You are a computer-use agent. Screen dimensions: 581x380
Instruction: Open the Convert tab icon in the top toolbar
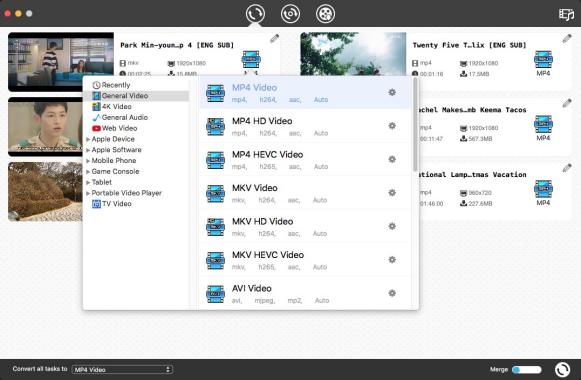click(255, 14)
